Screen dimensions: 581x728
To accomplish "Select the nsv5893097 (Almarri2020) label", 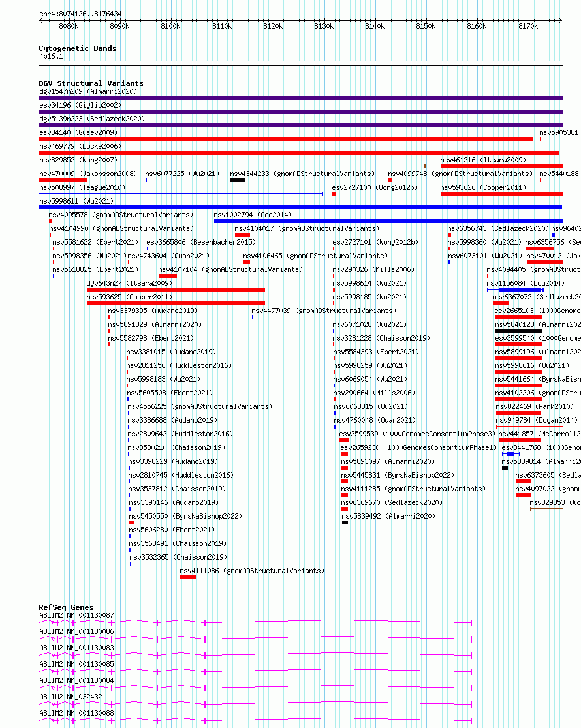I will (x=388, y=461).
